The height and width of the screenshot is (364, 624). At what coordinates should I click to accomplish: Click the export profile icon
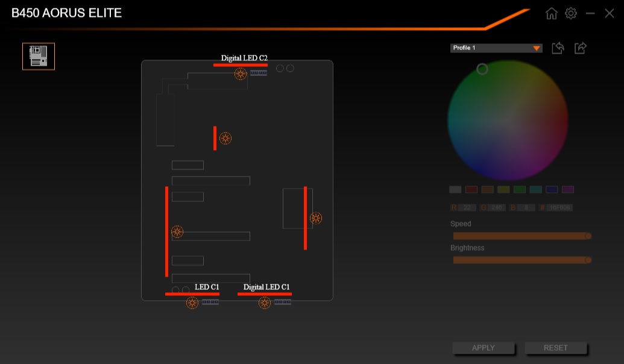click(580, 48)
